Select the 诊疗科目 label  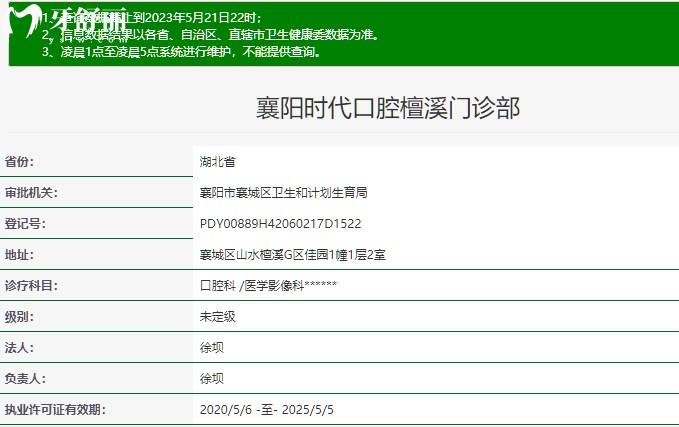click(x=31, y=286)
